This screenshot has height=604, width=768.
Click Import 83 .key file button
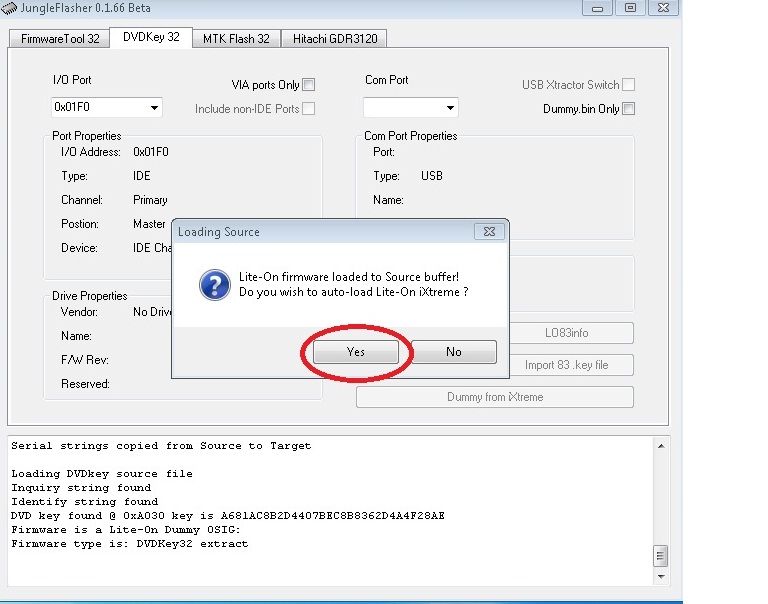coord(566,365)
